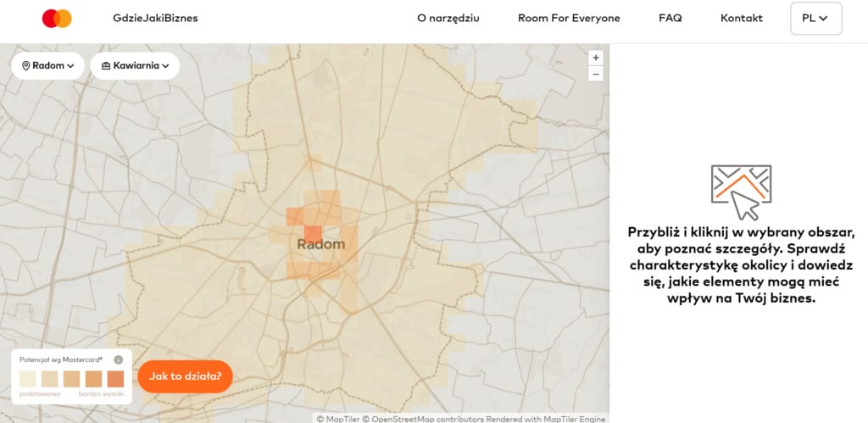
Task: Open the FAQ menu item
Action: (670, 19)
